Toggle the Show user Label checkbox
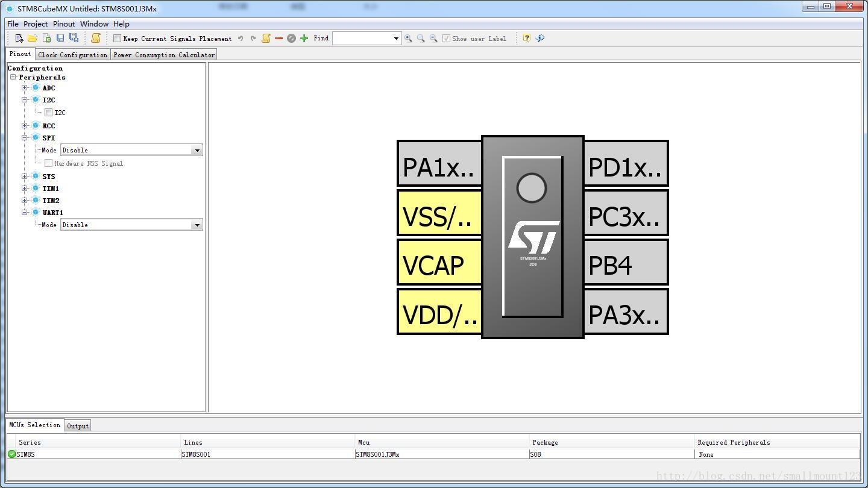 [x=446, y=38]
